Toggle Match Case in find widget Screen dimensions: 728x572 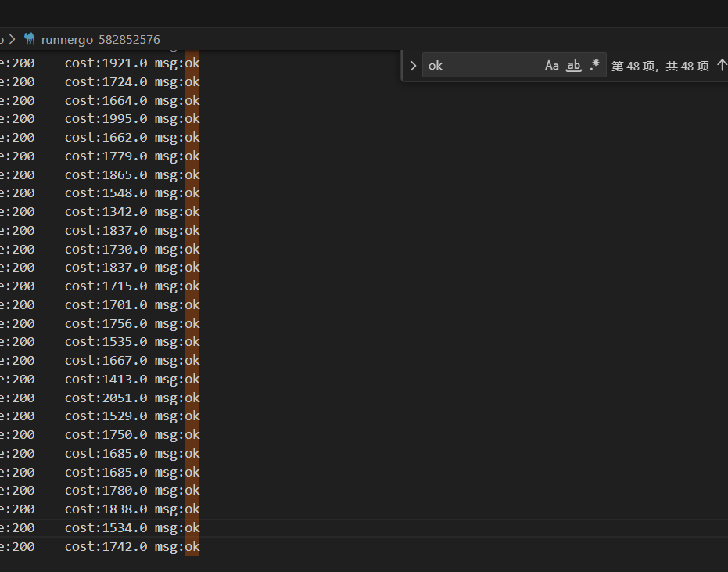pyautogui.click(x=552, y=66)
